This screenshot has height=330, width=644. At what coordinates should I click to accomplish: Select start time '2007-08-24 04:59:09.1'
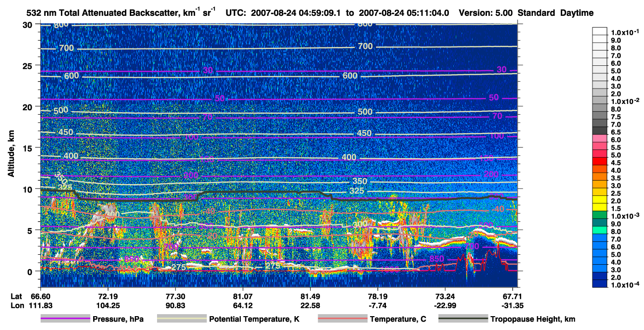pos(295,13)
